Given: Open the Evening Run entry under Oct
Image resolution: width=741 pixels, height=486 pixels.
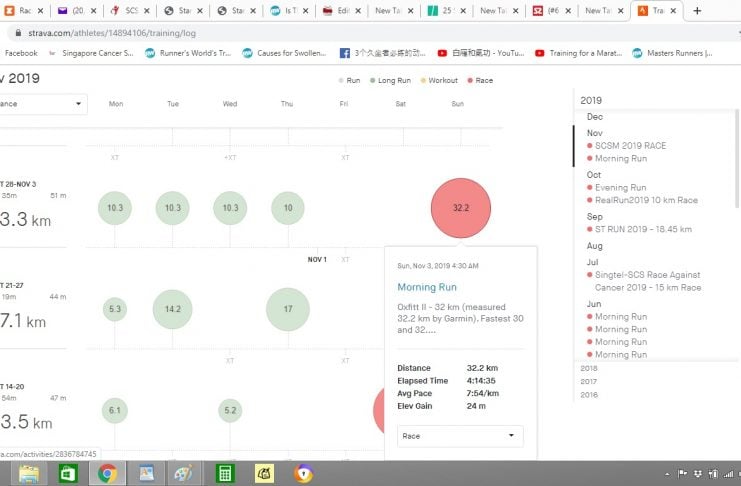Looking at the screenshot, I should point(620,187).
